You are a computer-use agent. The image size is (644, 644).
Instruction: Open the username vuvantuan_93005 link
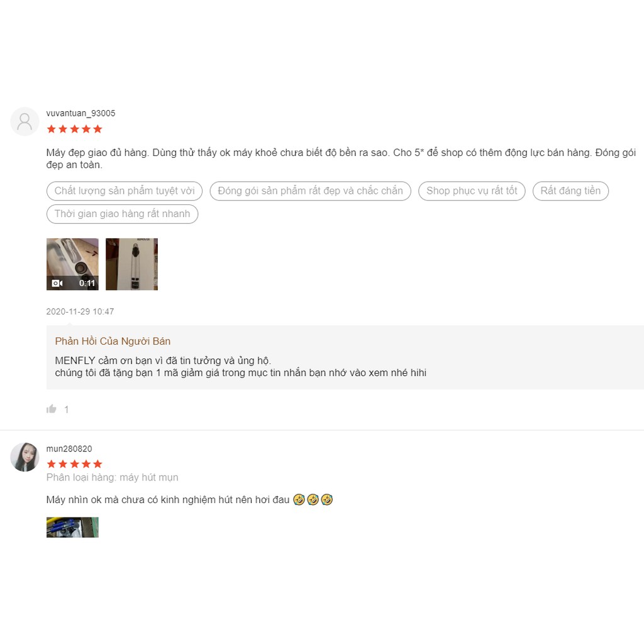(x=81, y=113)
